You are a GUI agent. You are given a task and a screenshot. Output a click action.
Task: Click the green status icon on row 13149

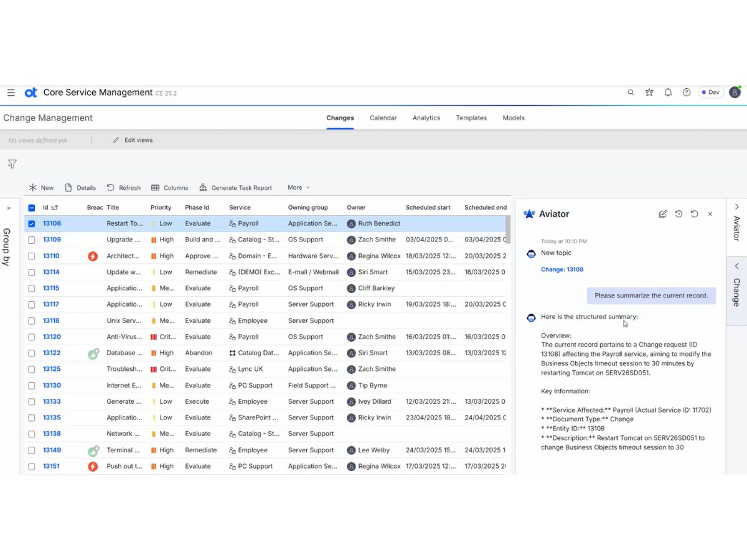[93, 450]
